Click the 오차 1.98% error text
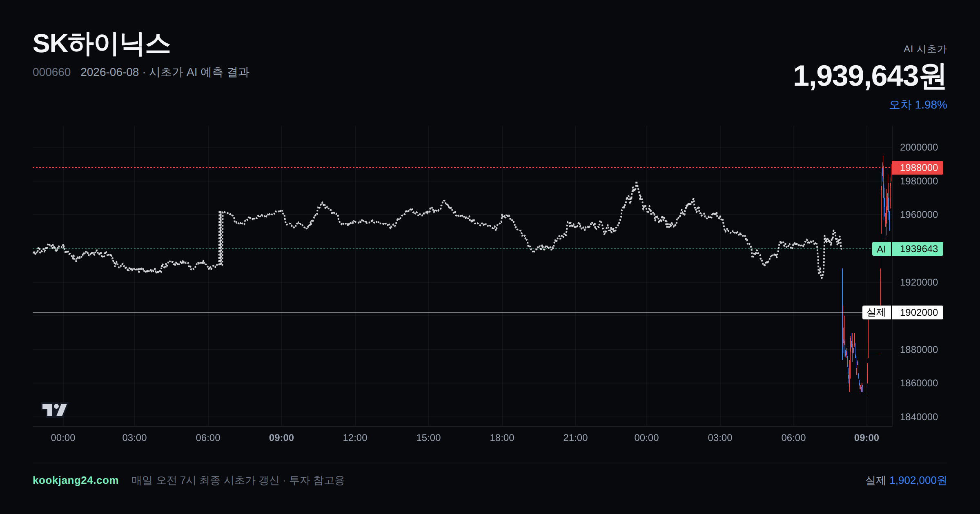The width and height of the screenshot is (980, 514). [x=918, y=105]
